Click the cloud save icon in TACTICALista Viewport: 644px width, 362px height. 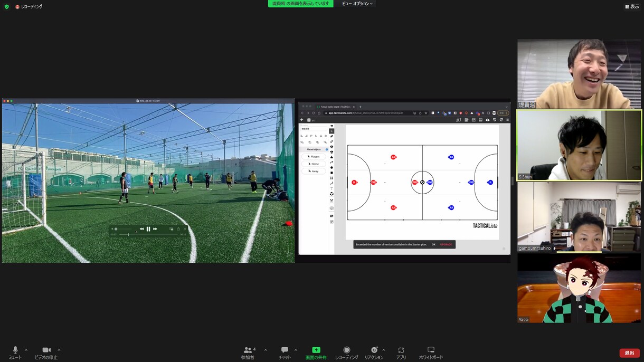(487, 120)
